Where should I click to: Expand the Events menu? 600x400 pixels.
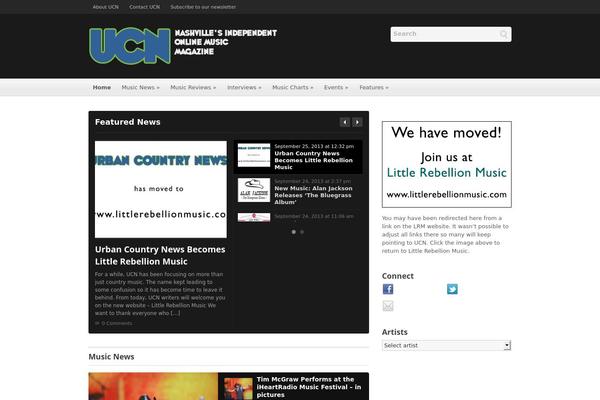336,88
